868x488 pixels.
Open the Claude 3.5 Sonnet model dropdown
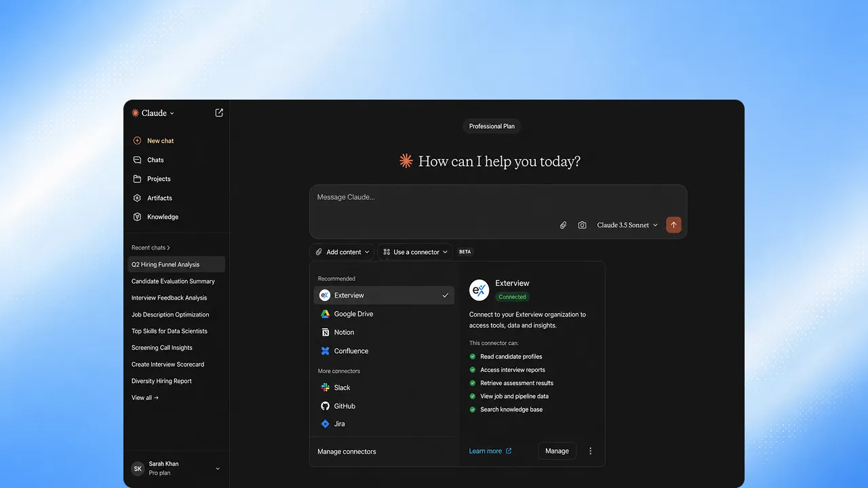pyautogui.click(x=627, y=225)
